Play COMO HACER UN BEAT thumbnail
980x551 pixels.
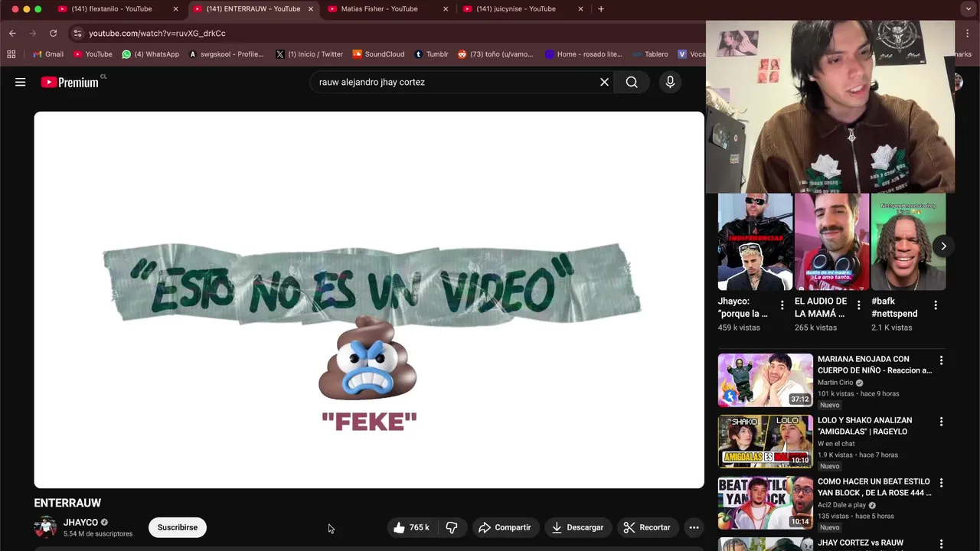[x=765, y=502]
